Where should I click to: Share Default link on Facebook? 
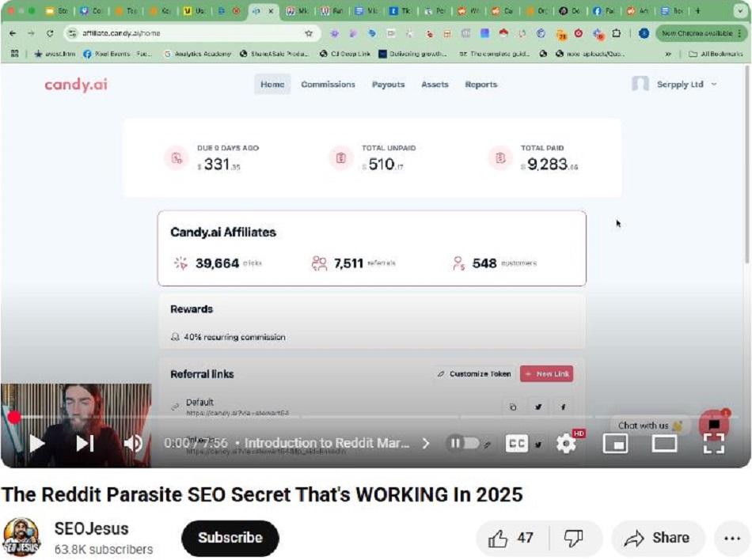563,407
